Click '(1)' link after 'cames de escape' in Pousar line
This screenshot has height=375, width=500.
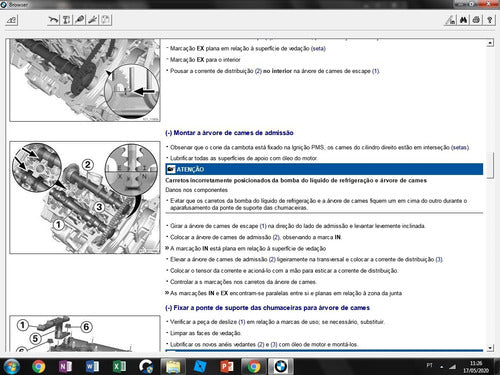point(375,71)
